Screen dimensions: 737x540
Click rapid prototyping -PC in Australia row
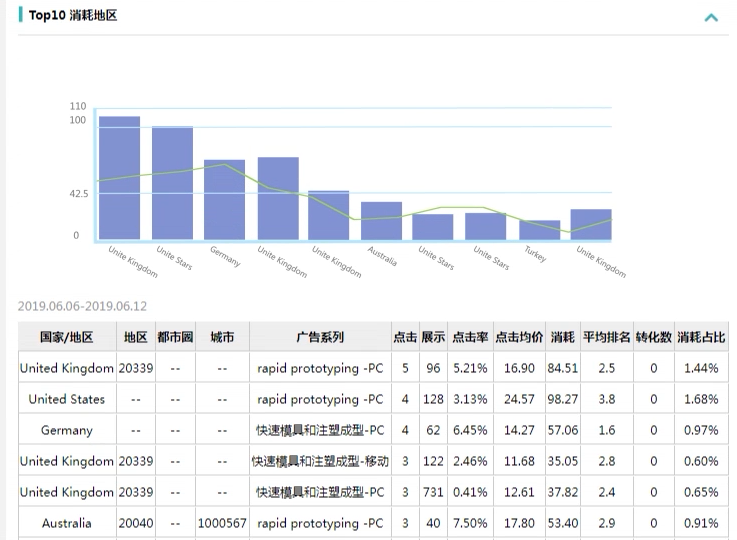point(320,523)
